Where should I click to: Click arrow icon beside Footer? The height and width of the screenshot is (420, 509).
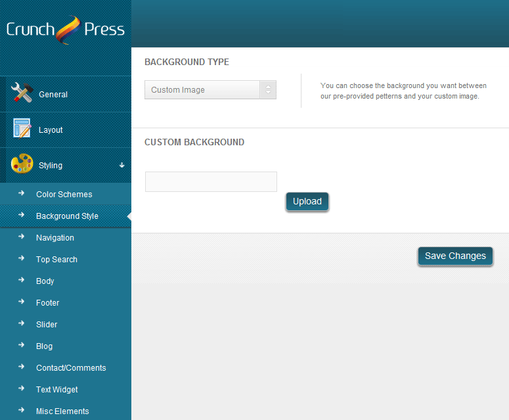click(22, 302)
